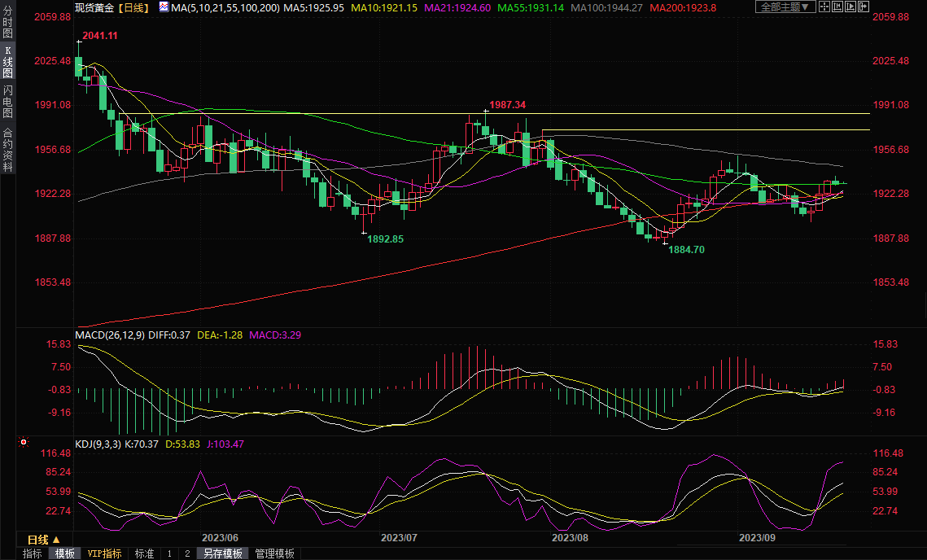The image size is (927, 560).
Task: Switch to 闪电图 view
Action: [x=7, y=102]
